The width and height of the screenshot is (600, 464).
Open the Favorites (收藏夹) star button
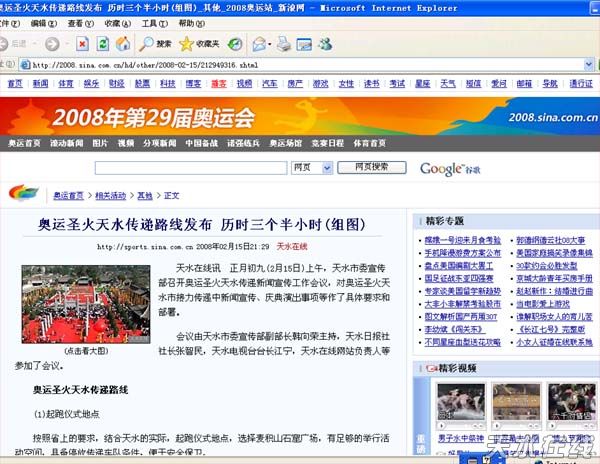pyautogui.click(x=199, y=44)
